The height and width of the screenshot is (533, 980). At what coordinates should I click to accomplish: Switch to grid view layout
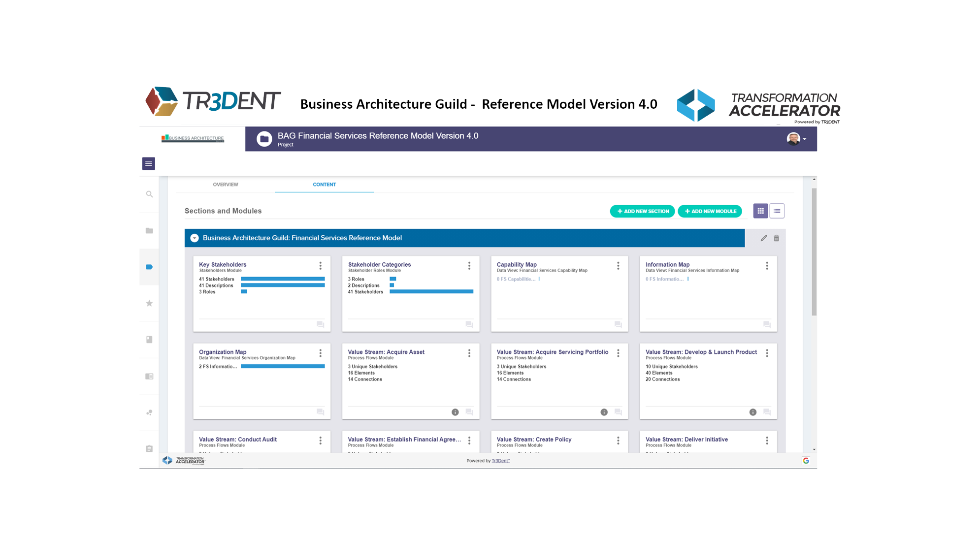pos(761,211)
